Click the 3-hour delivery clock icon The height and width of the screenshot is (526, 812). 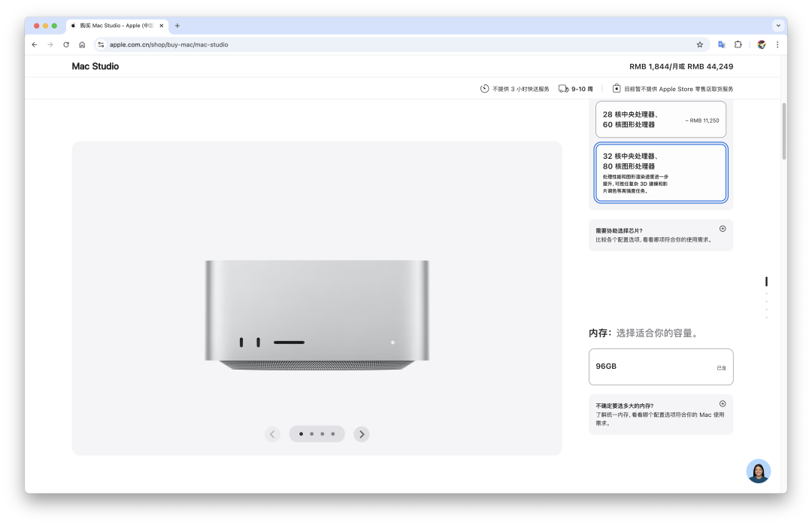pyautogui.click(x=484, y=89)
